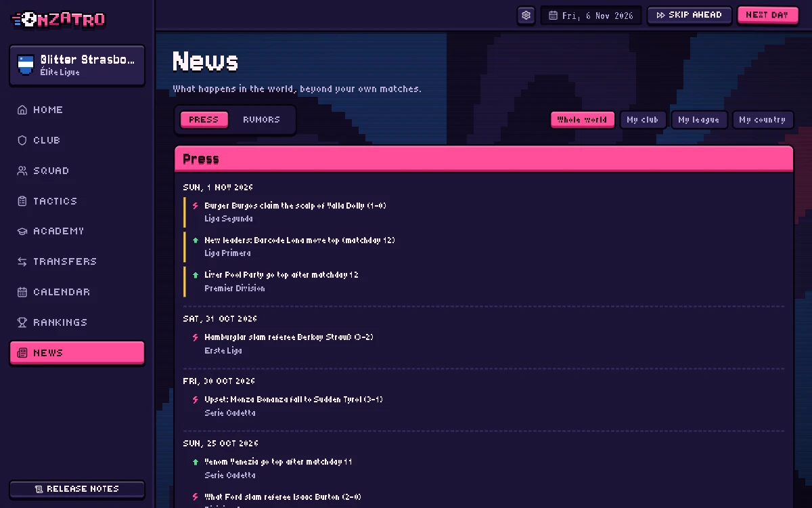Click lightning icon beside What Ford story
812x508 pixels.
(x=196, y=497)
